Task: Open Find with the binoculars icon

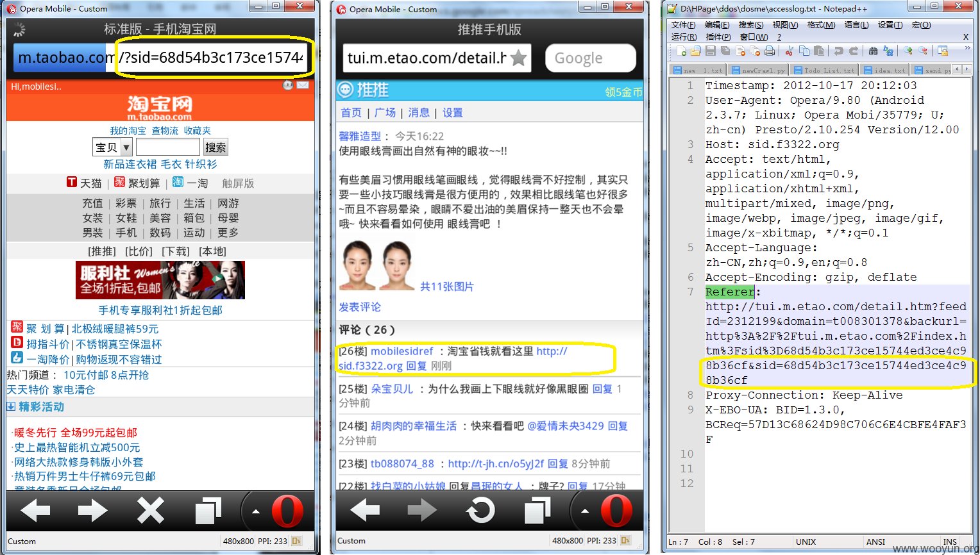Action: 873,51
